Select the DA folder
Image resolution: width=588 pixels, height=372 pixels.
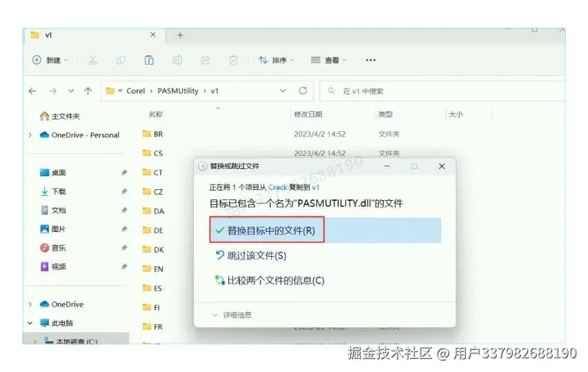point(153,211)
